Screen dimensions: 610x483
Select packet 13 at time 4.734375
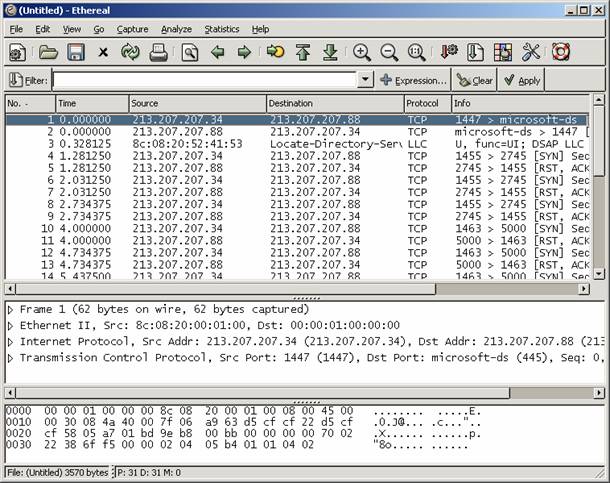[x=298, y=264]
